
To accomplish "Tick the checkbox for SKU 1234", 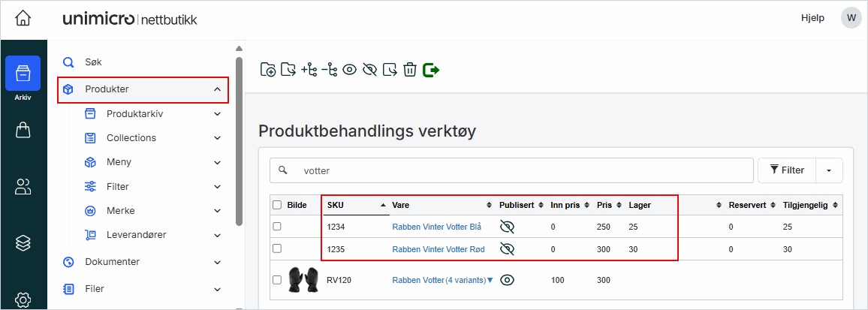I will point(277,226).
